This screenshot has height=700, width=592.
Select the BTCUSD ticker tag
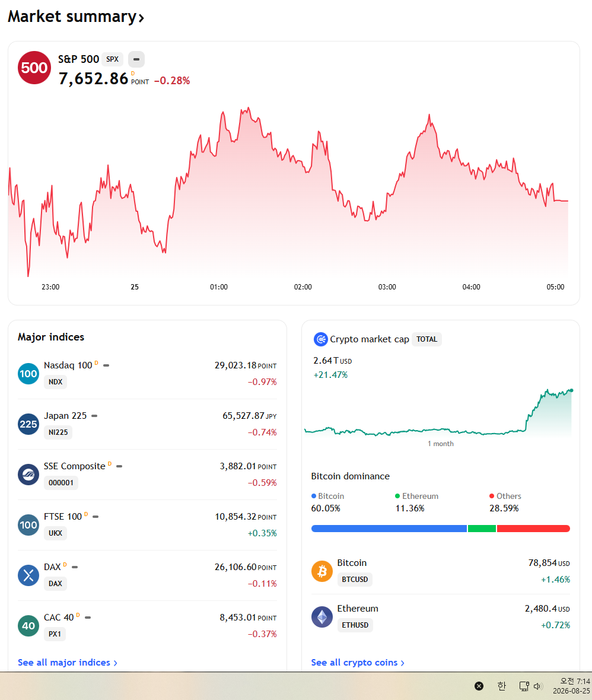(355, 580)
